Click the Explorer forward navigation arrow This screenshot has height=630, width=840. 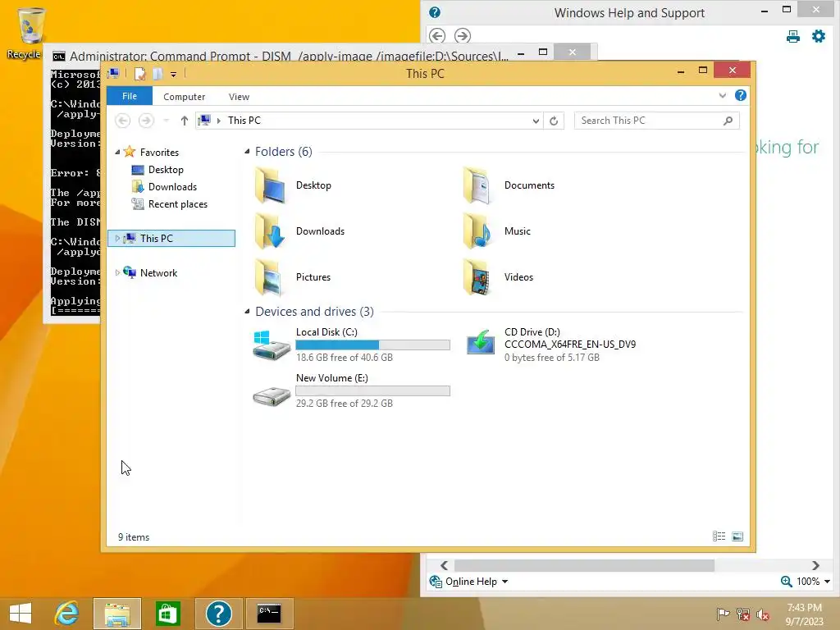(x=146, y=121)
